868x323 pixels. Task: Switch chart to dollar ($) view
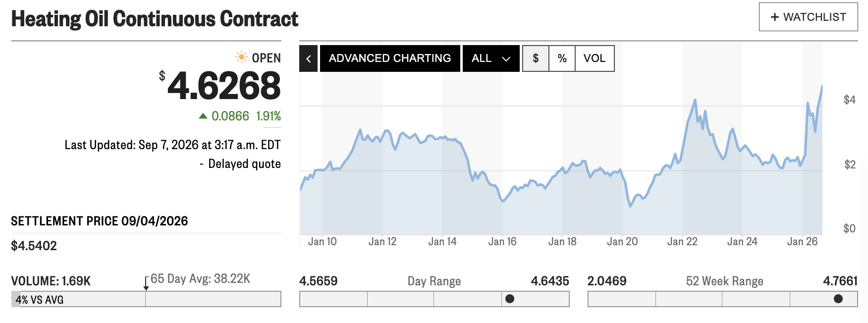[x=536, y=58]
